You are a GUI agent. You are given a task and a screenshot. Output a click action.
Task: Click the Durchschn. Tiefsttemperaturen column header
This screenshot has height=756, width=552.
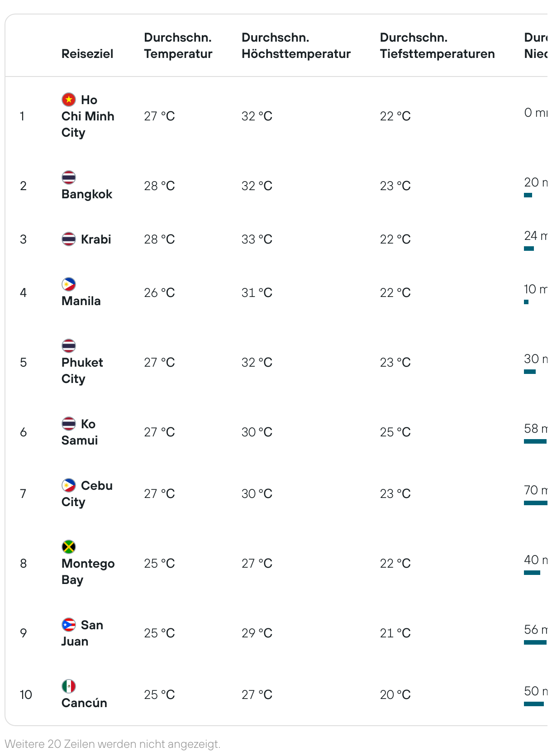(x=438, y=45)
